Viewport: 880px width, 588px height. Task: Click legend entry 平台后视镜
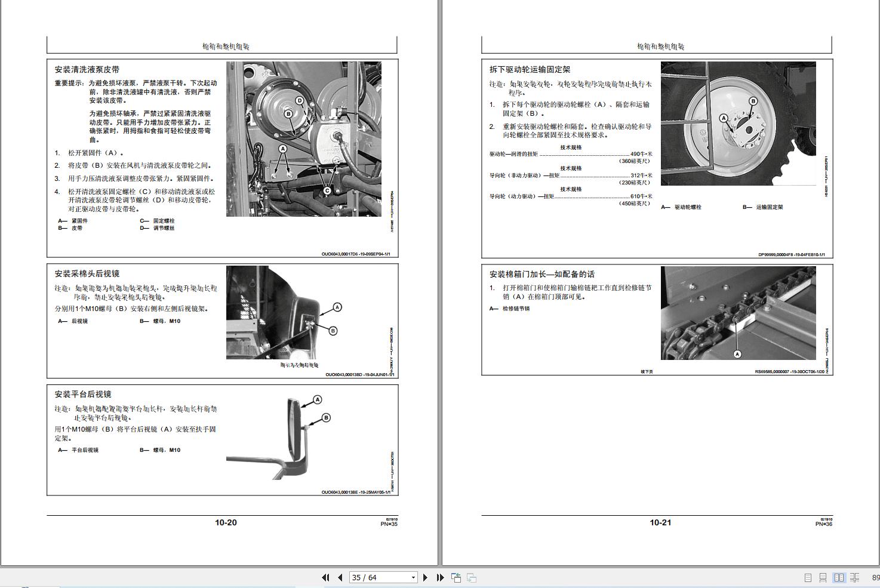click(85, 450)
